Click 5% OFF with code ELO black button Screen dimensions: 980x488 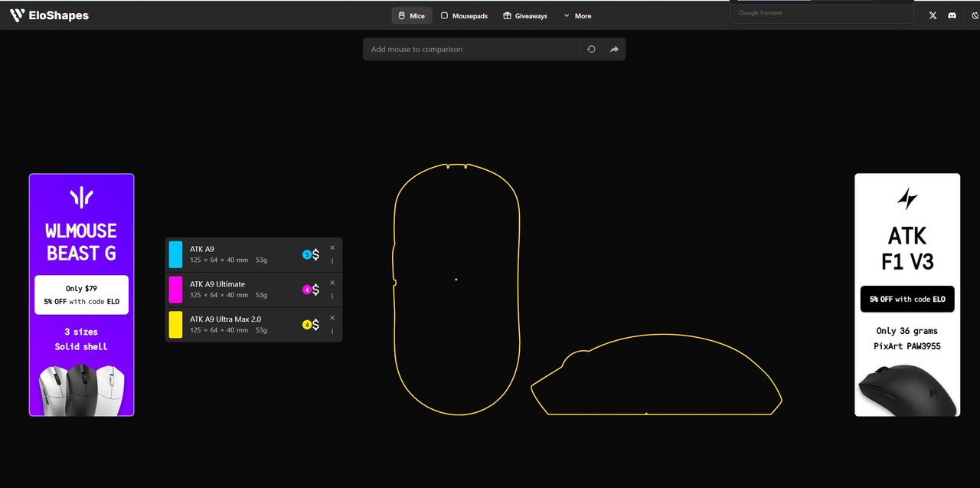[907, 299]
